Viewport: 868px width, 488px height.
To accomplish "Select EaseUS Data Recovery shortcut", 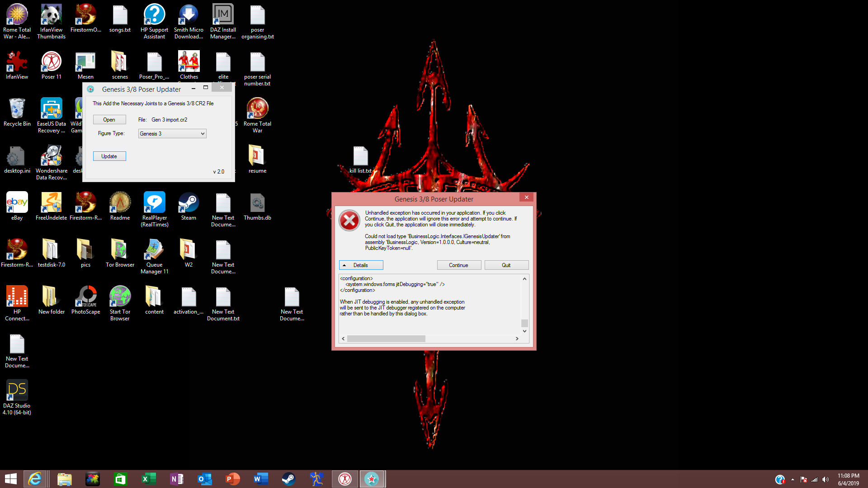I will point(52,115).
